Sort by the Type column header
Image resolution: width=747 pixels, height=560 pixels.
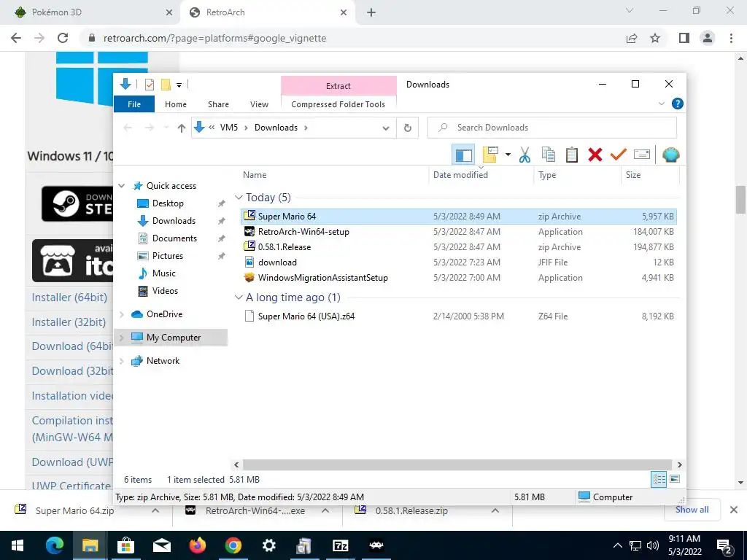[x=578, y=175]
